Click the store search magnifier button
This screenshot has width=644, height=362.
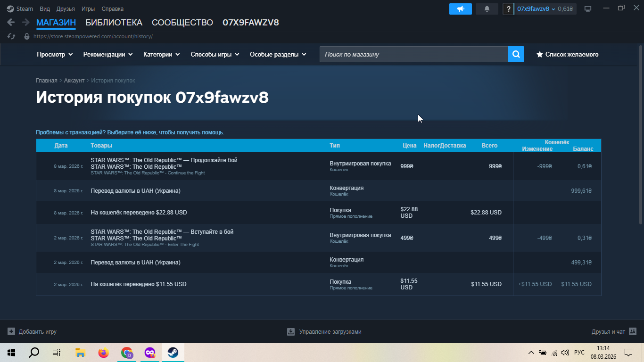516,54
